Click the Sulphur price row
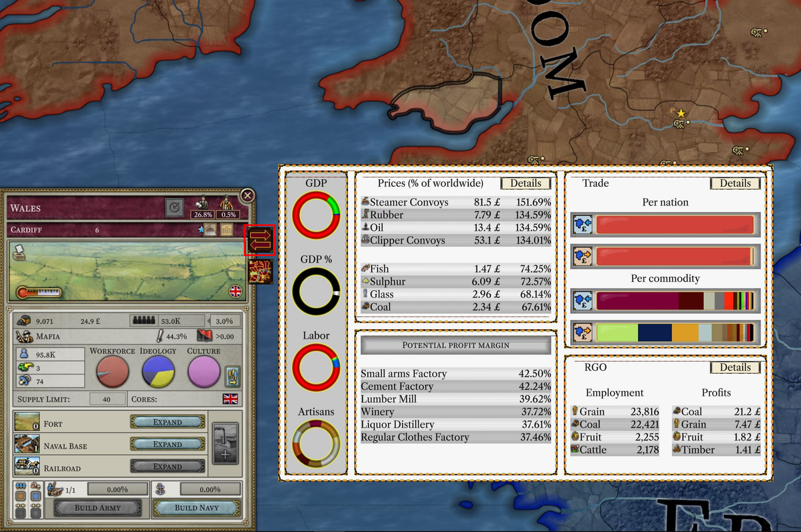 [456, 281]
